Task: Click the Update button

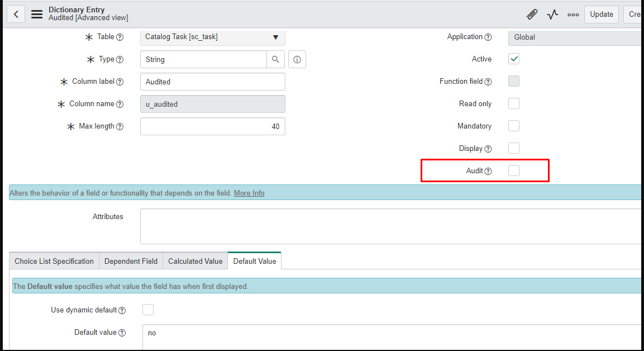Action: click(602, 15)
